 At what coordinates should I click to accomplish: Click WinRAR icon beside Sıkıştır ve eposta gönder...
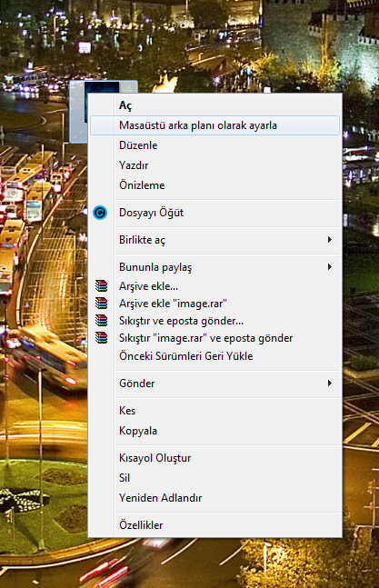101,321
